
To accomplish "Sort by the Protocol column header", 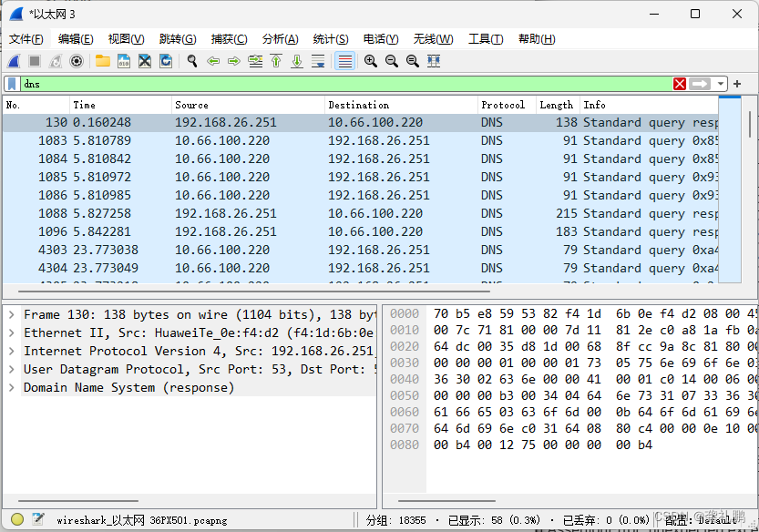I will coord(507,105).
